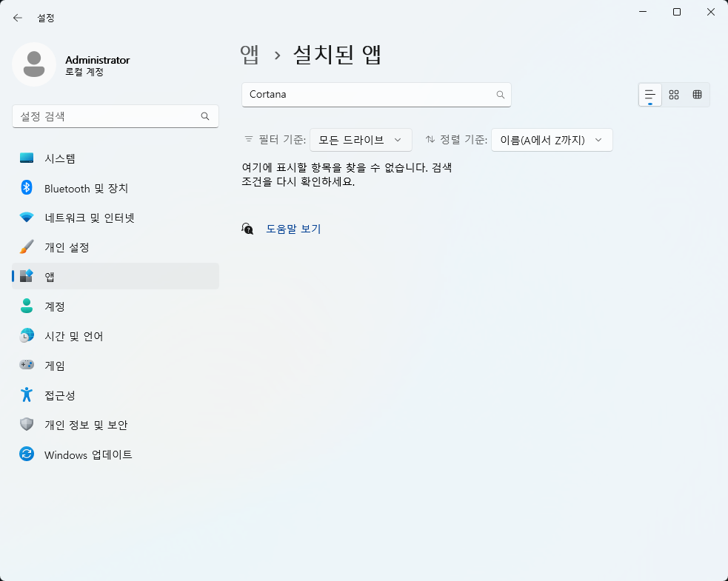Open 계정 settings category
This screenshot has height=581, width=728.
tap(115, 306)
